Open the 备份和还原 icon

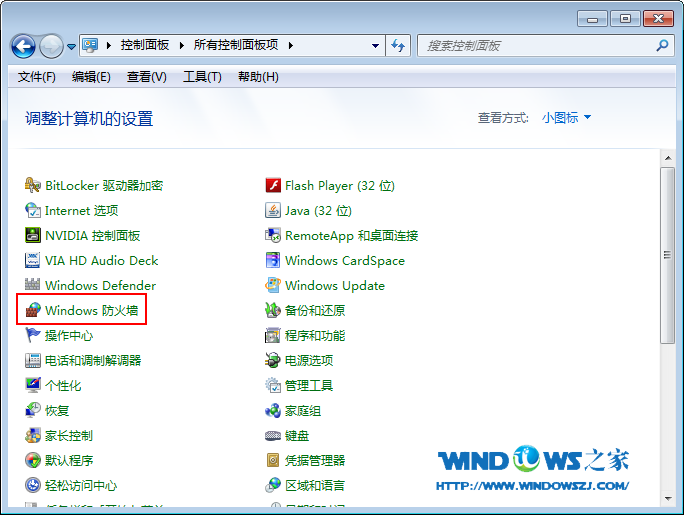pos(273,310)
